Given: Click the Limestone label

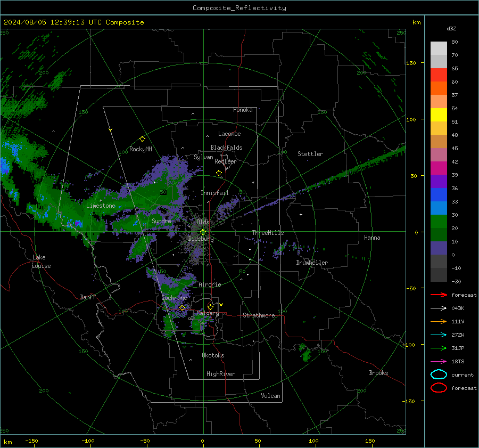Looking at the screenshot, I should [101, 206].
